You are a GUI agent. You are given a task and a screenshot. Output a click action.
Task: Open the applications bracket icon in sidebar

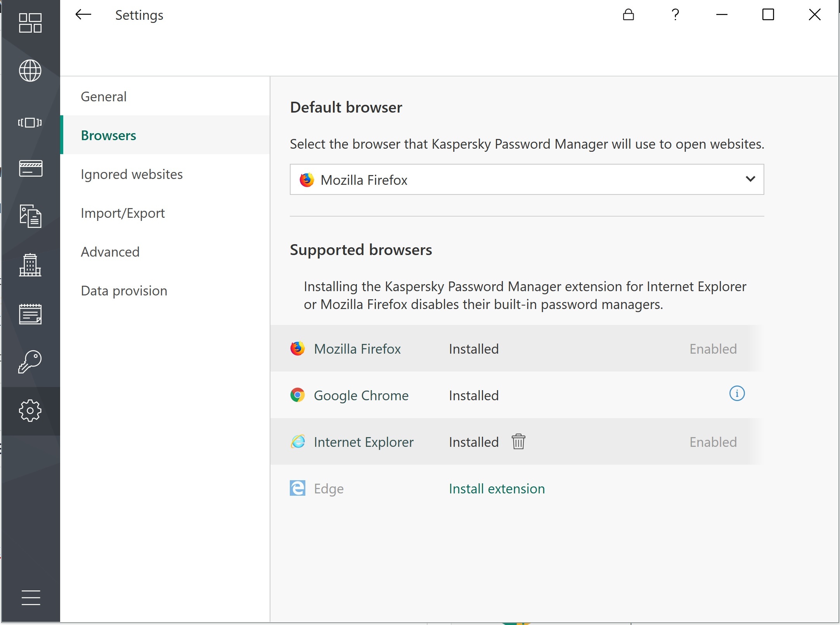point(30,123)
